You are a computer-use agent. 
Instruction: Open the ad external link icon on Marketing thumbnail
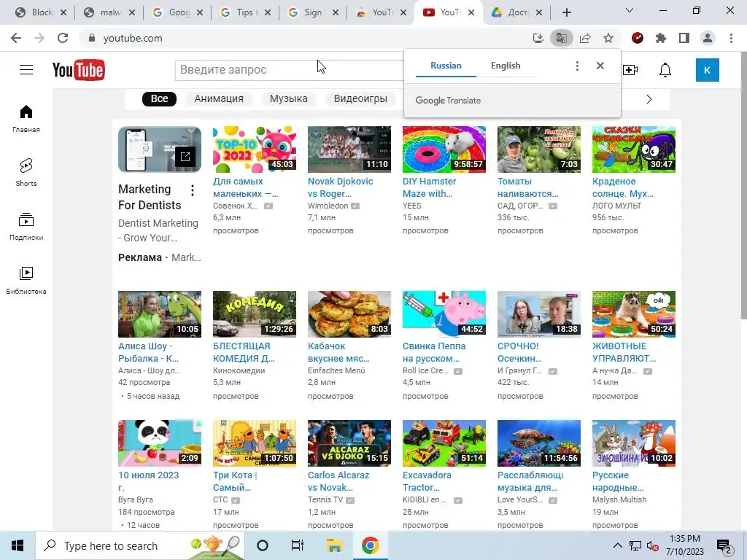click(x=185, y=156)
